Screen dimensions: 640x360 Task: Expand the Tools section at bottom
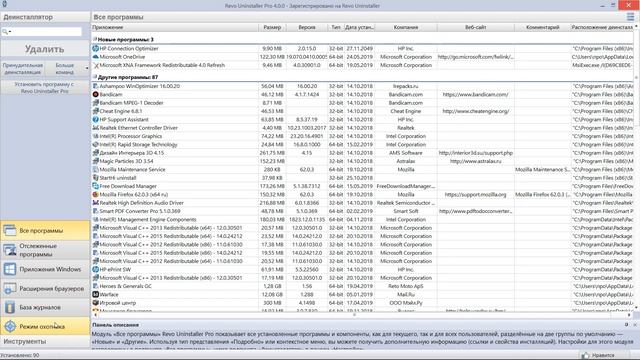(x=45, y=341)
